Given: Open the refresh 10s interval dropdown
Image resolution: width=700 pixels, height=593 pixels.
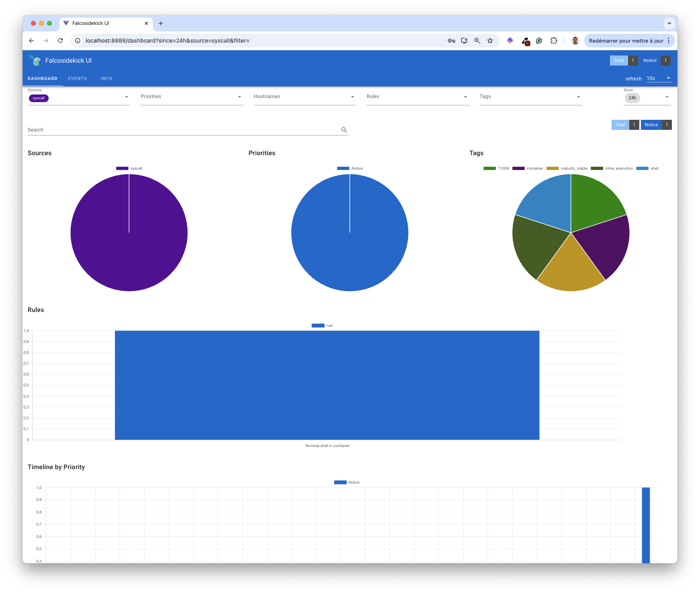Looking at the screenshot, I should [x=659, y=78].
